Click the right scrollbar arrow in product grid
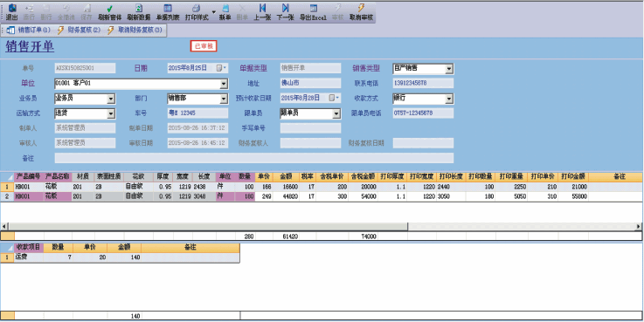The image size is (644, 322). click(639, 226)
